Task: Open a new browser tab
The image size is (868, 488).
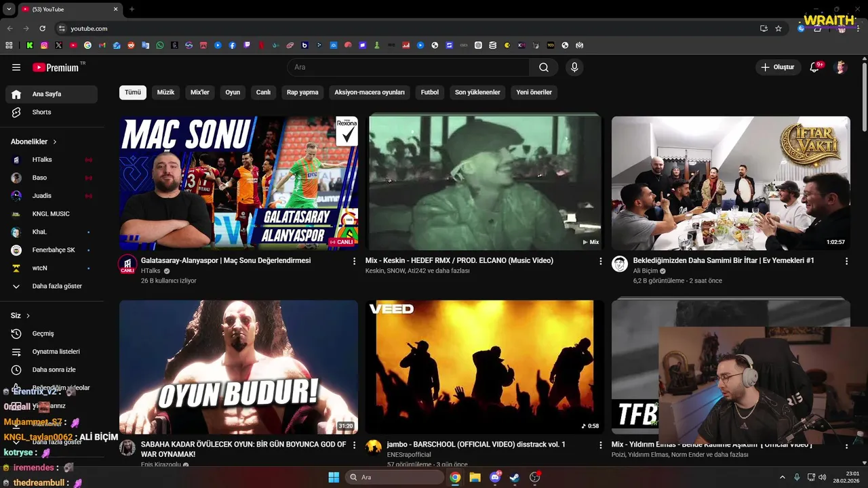Action: tap(132, 9)
